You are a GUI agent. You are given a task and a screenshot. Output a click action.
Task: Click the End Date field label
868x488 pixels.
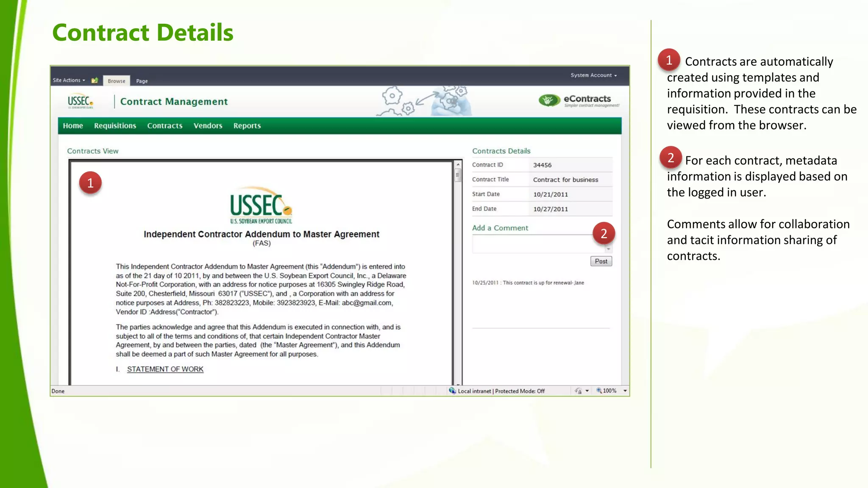[x=484, y=209]
